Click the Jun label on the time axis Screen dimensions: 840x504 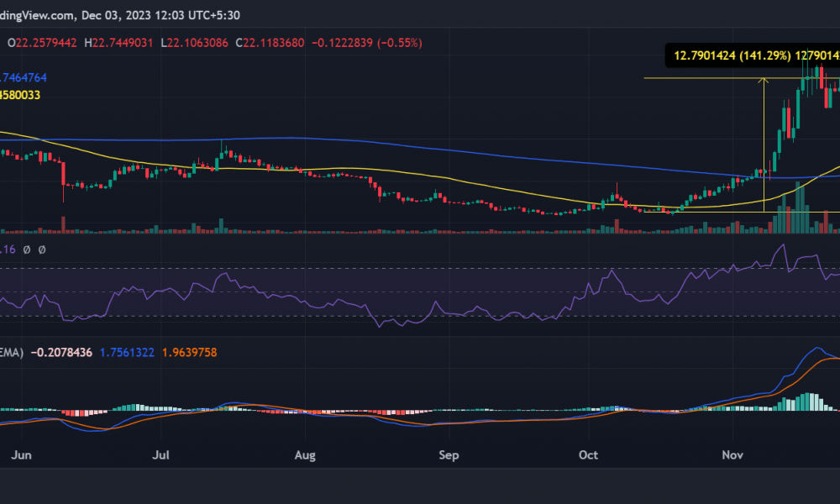(x=22, y=454)
